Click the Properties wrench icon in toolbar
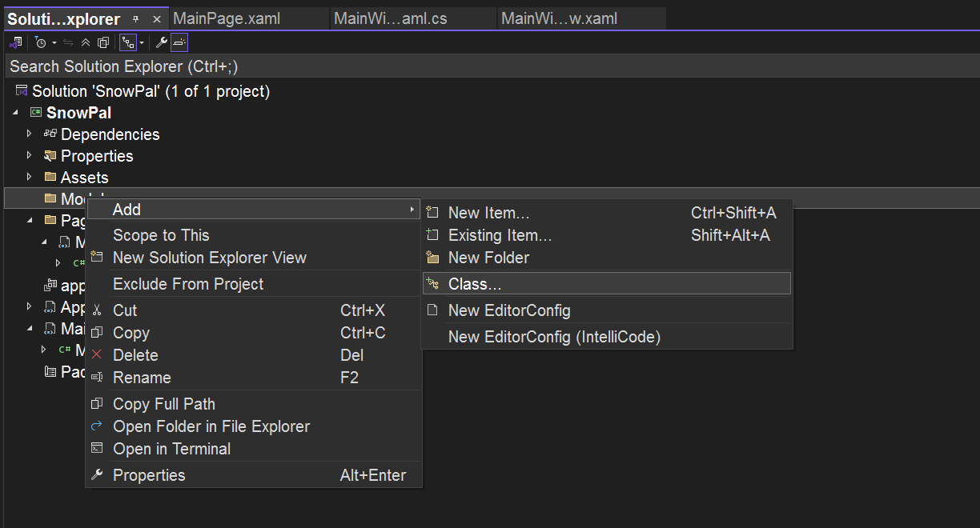 (162, 42)
